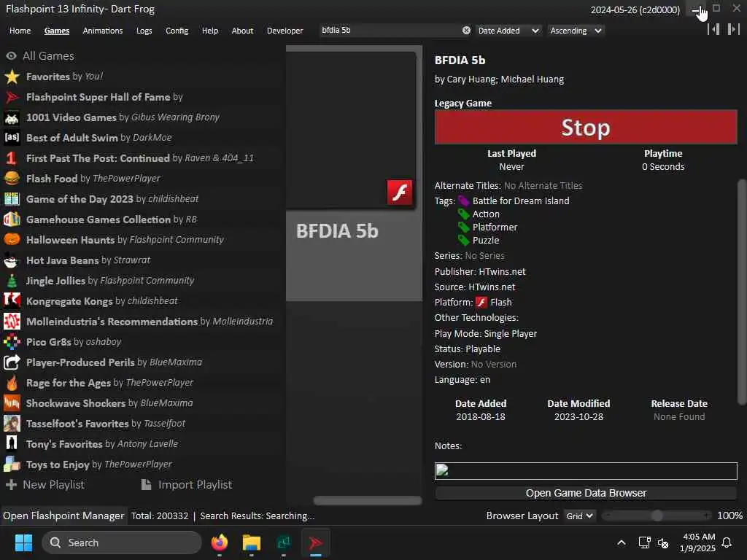Click the Puzzle tag
This screenshot has width=747, height=560.
pyautogui.click(x=485, y=241)
